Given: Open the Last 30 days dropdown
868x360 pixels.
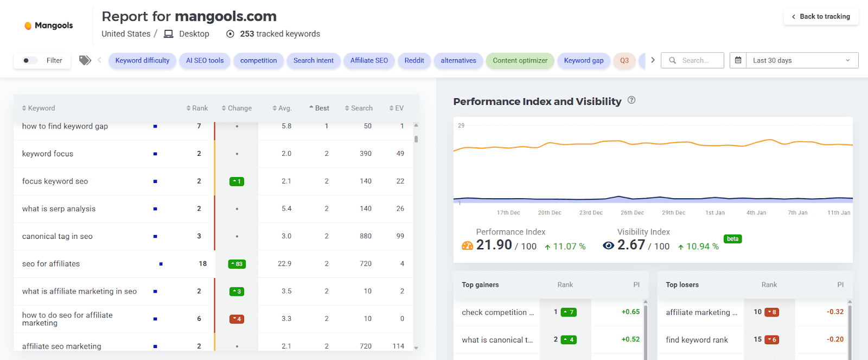Looking at the screenshot, I should tap(802, 60).
